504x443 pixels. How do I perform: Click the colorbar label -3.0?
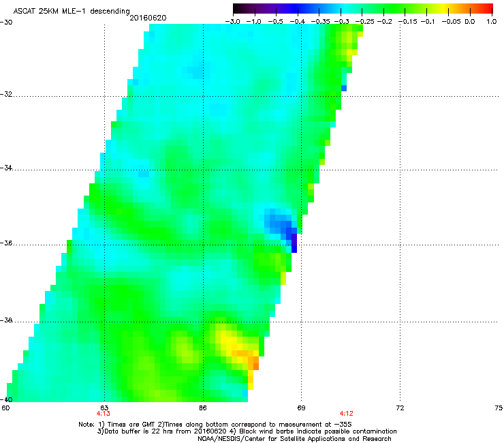[233, 22]
